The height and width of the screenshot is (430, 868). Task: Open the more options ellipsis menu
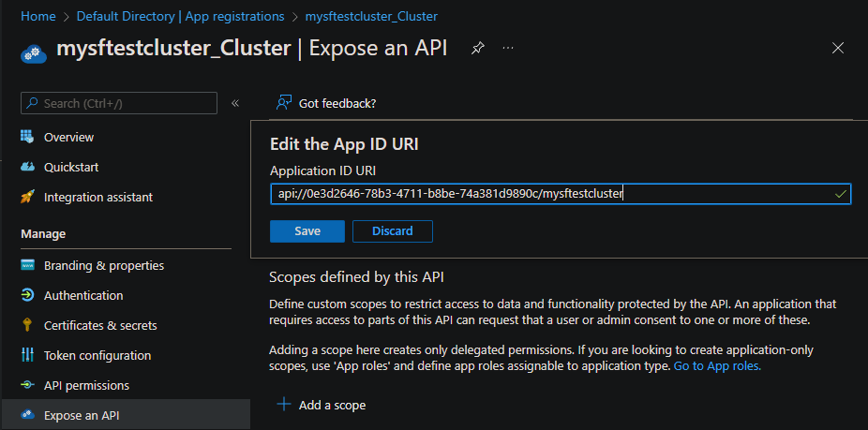pos(508,48)
